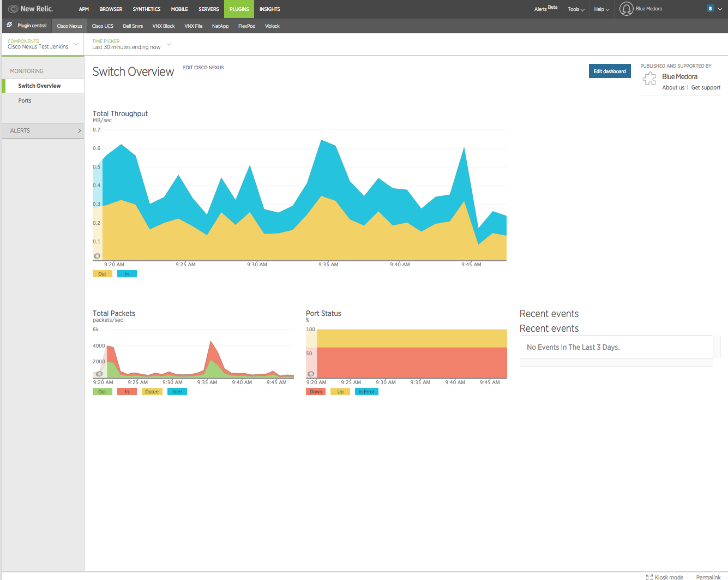728x580 pixels.
Task: Open the Time Picker dropdown
Action: [131, 44]
